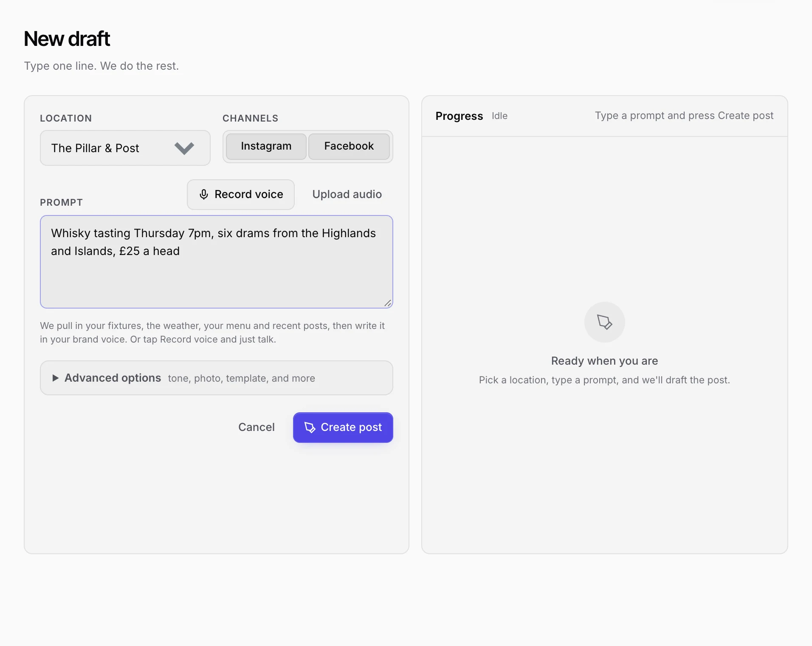The width and height of the screenshot is (812, 646).
Task: Click the CHANNELS field label
Action: [x=250, y=118]
